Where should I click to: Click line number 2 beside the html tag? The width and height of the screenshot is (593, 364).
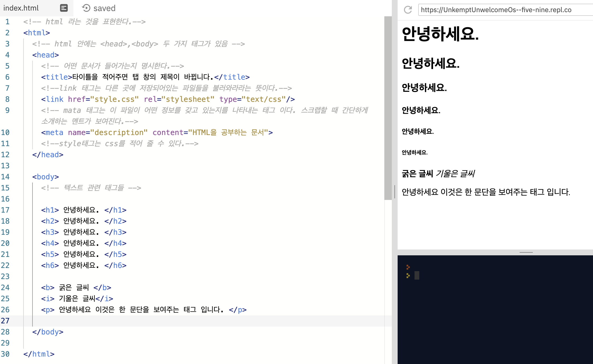(7, 33)
